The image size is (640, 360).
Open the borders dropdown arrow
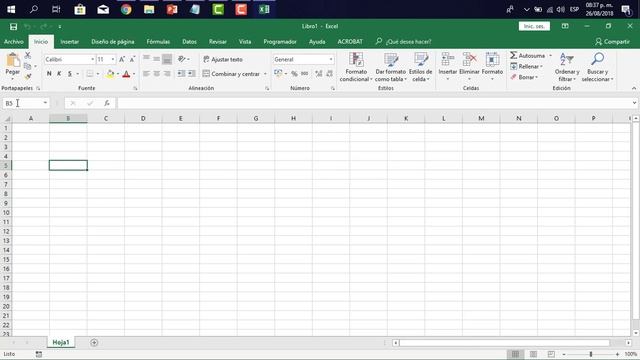coord(98,74)
